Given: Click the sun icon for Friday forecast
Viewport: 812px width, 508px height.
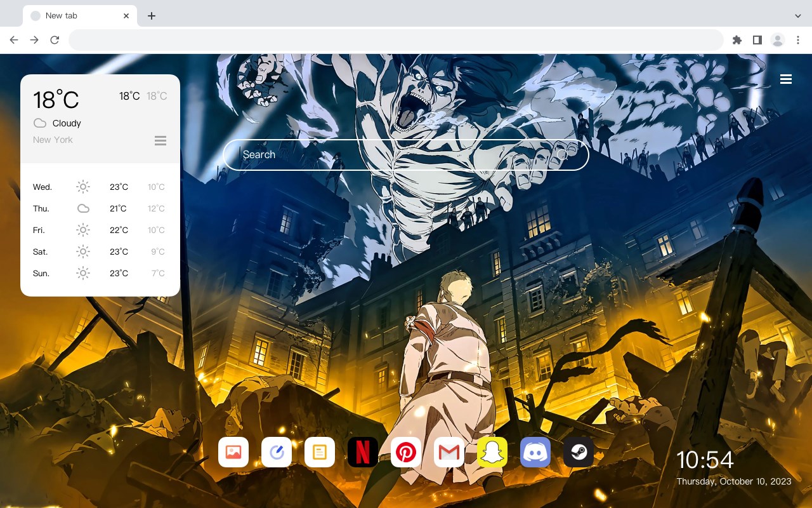Looking at the screenshot, I should pyautogui.click(x=83, y=230).
